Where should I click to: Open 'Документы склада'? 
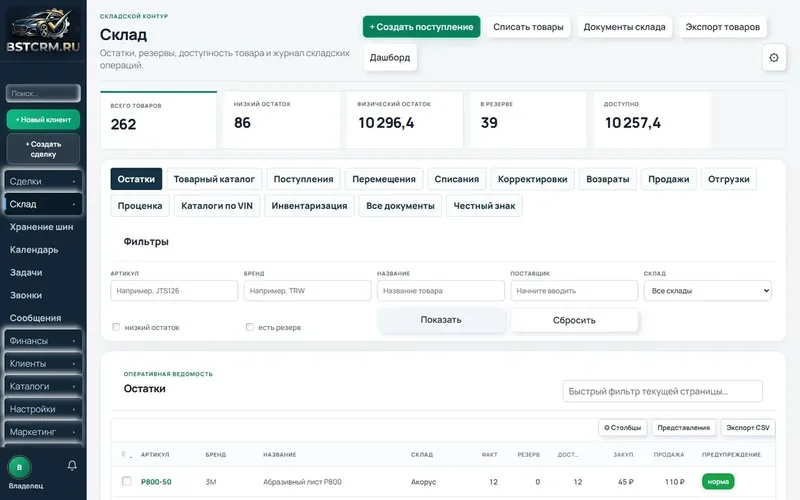(x=624, y=27)
